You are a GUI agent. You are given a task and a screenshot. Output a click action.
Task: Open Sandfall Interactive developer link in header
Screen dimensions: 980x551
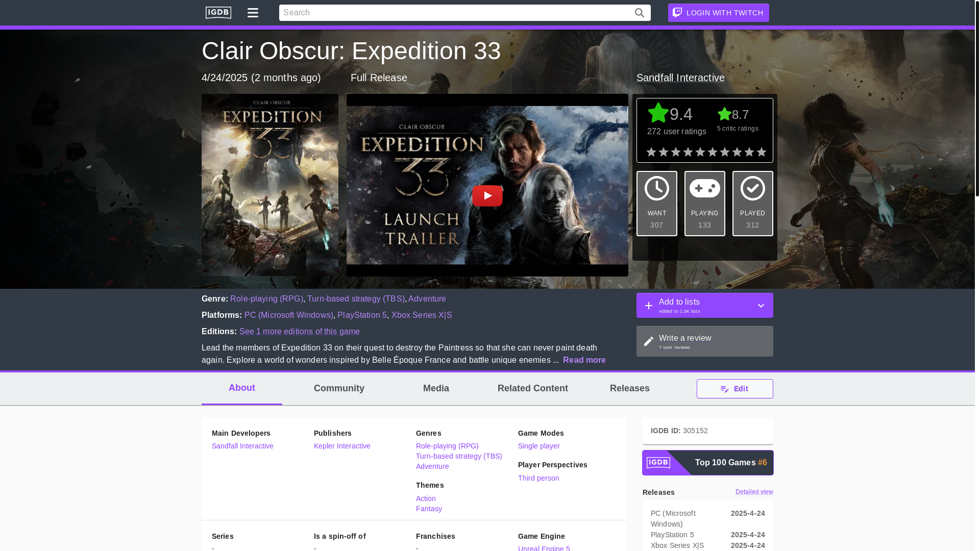[680, 78]
